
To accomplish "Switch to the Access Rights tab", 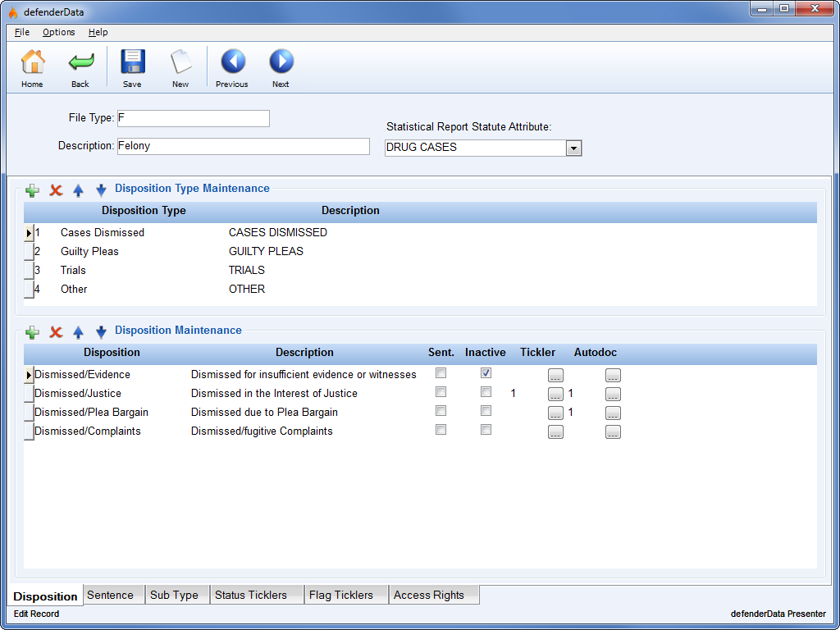I will click(434, 595).
